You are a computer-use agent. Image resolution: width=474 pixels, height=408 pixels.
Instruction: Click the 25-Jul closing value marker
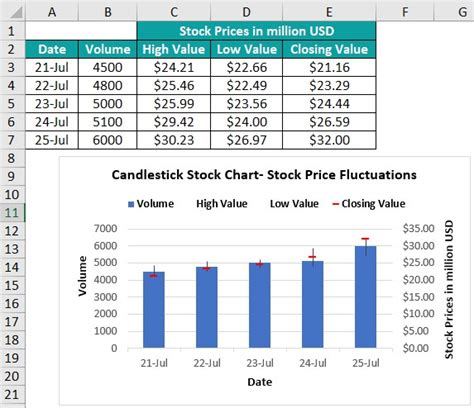365,239
